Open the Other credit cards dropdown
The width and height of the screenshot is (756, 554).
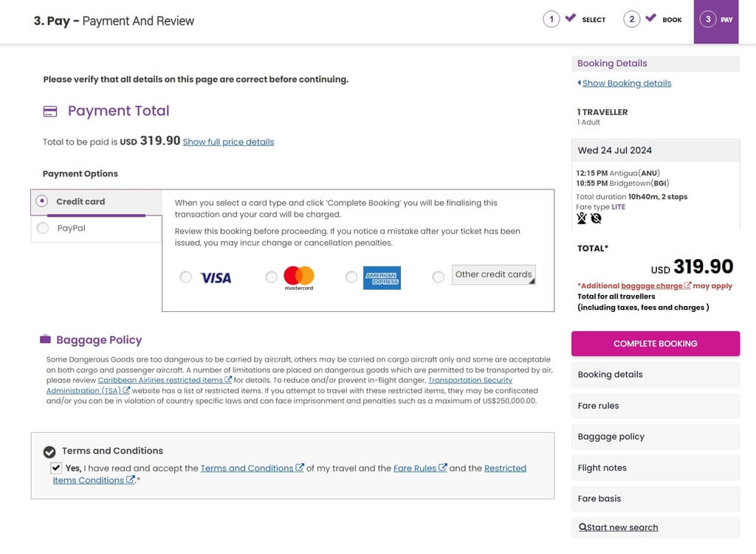click(x=493, y=274)
